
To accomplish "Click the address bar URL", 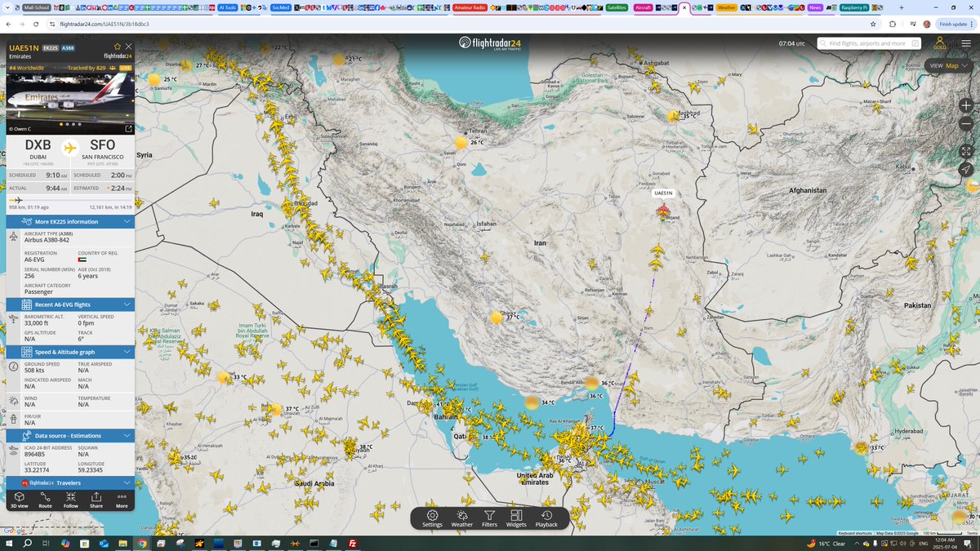I will pos(104,24).
